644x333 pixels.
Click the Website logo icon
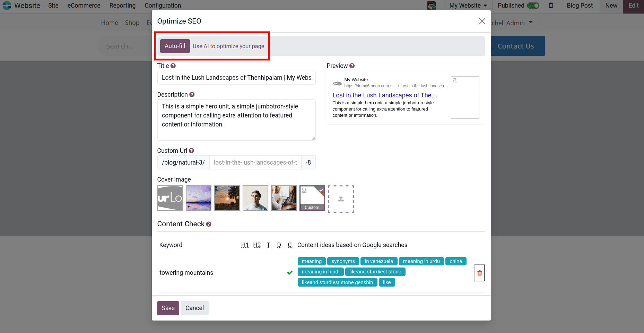(x=7, y=6)
